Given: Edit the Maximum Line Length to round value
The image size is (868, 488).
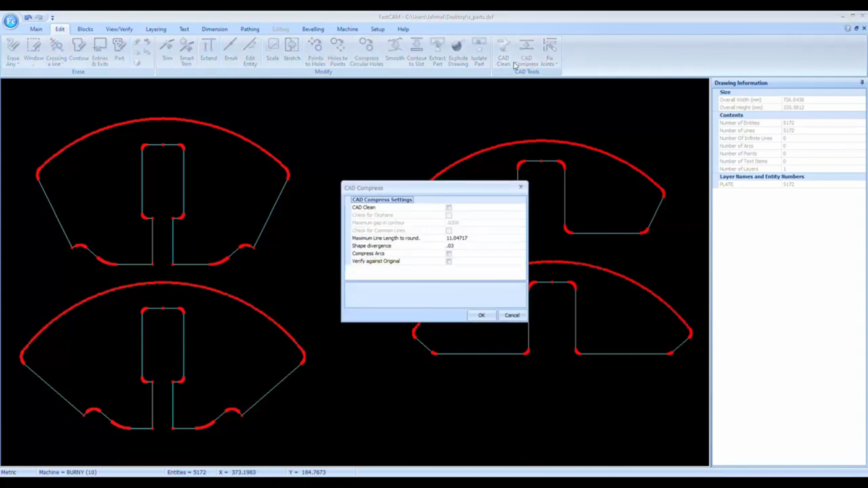Looking at the screenshot, I should tap(485, 239).
